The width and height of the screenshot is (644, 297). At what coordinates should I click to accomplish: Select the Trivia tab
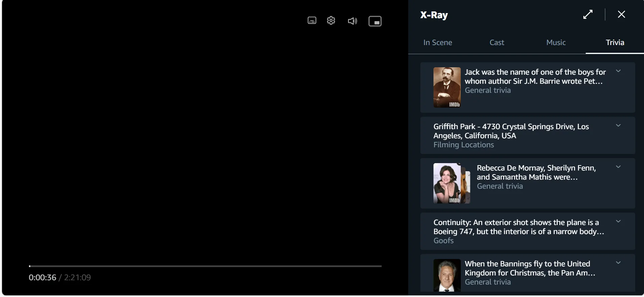coord(615,42)
